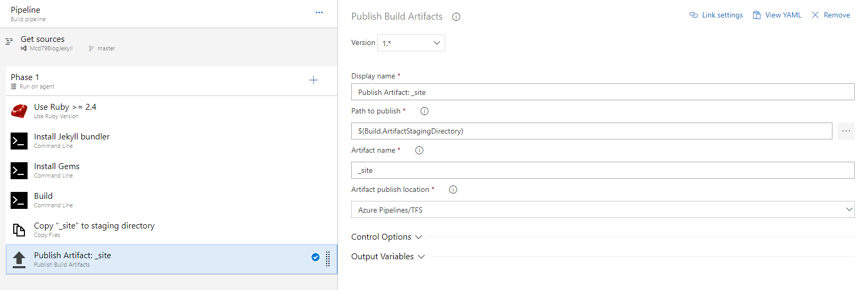Click the Display name input field
868x290 pixels.
tap(602, 92)
